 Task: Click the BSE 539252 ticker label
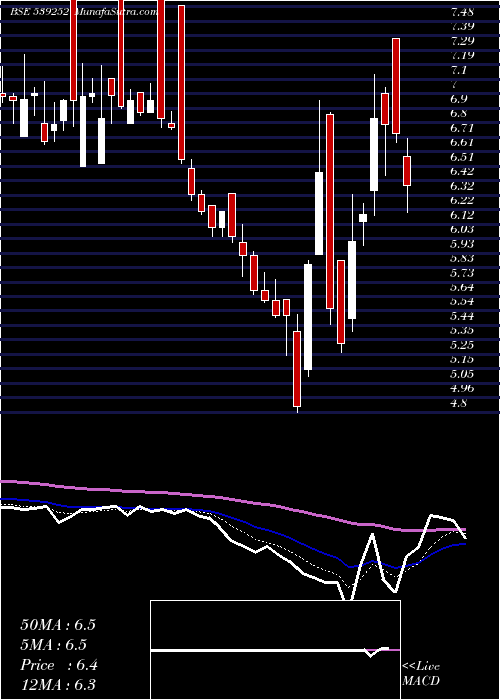click(39, 12)
